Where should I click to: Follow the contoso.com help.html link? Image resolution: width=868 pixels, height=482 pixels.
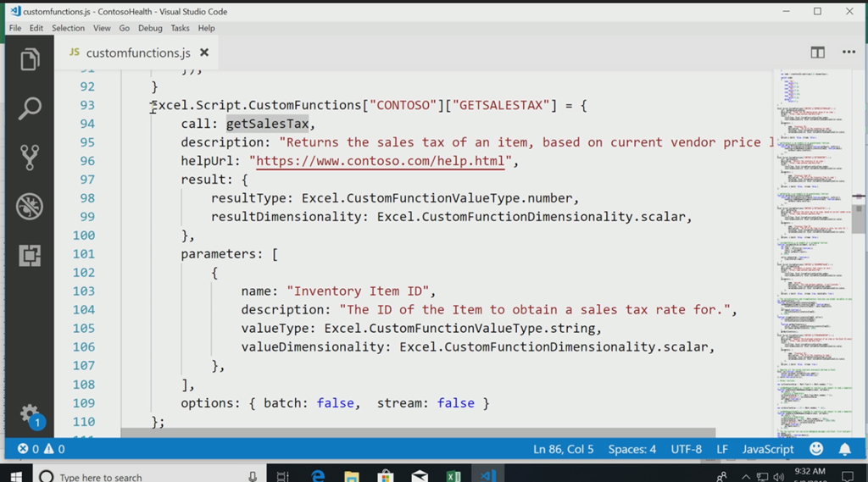tap(381, 161)
